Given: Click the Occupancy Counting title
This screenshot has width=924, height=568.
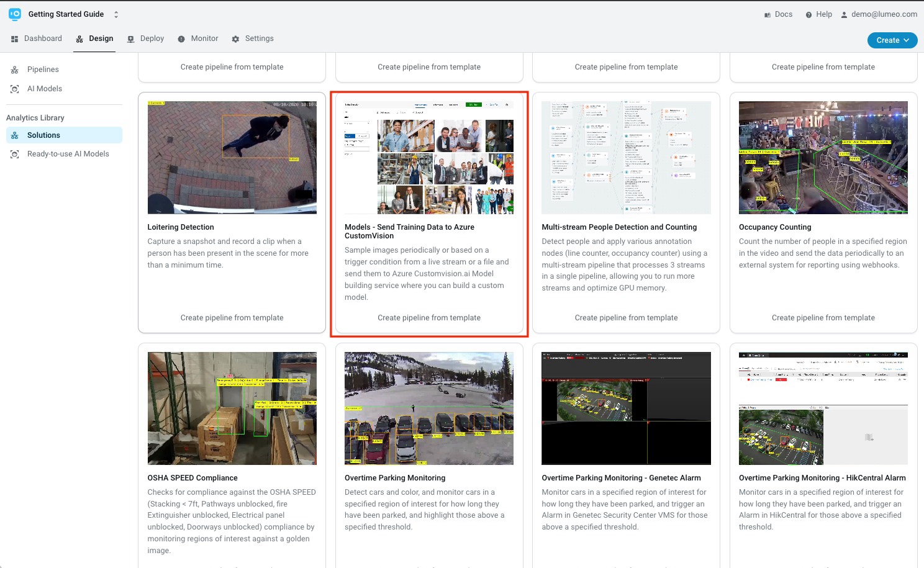Looking at the screenshot, I should click(775, 227).
